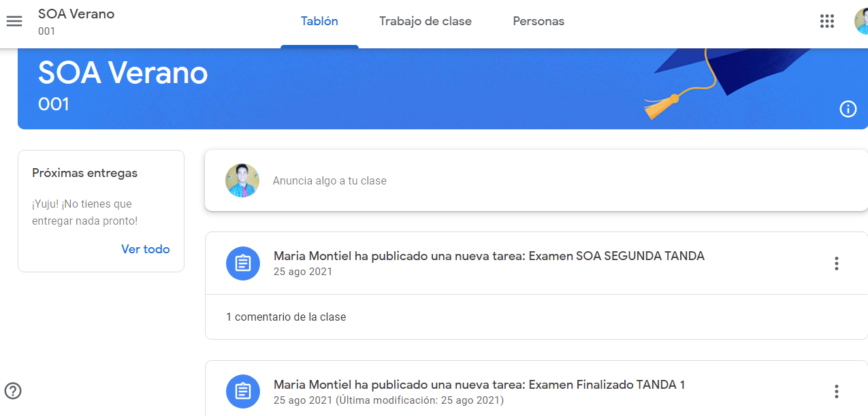Click the SOA Verano header class name

pyautogui.click(x=76, y=14)
